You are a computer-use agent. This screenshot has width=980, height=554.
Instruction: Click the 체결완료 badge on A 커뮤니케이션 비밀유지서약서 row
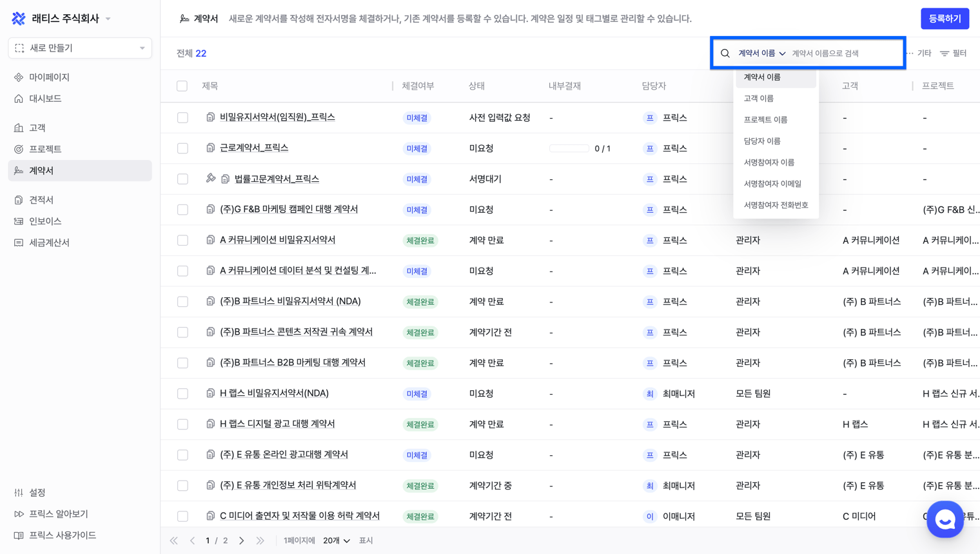tap(420, 241)
